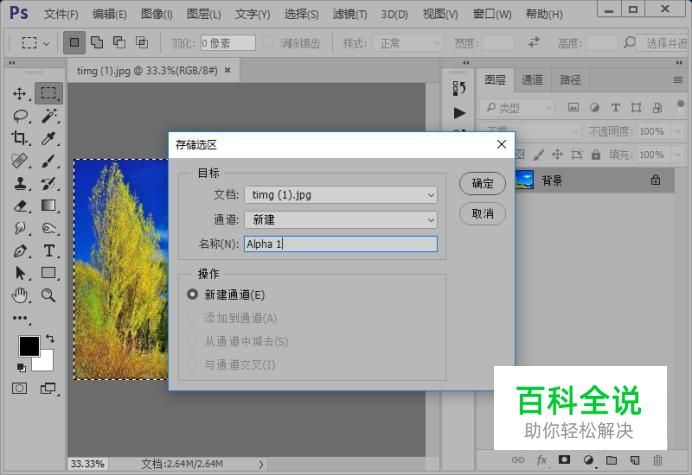The image size is (692, 475).
Task: Select the Zoom tool
Action: click(x=49, y=295)
